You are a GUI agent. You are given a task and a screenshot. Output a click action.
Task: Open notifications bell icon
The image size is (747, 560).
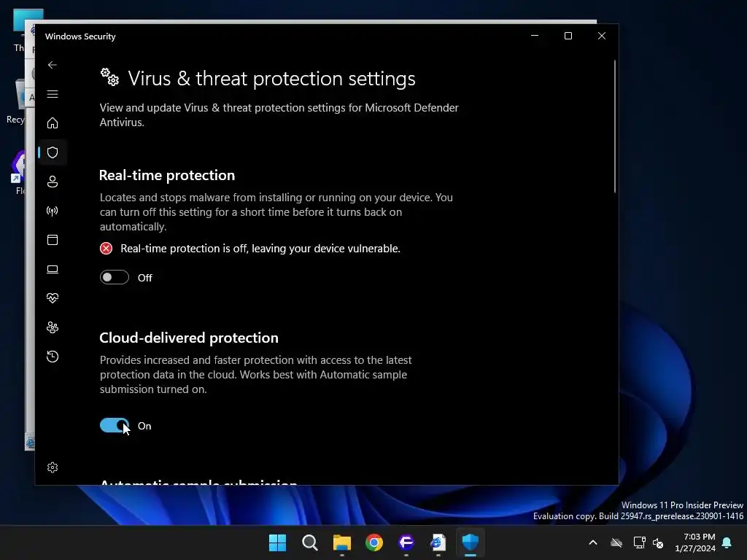(x=727, y=542)
